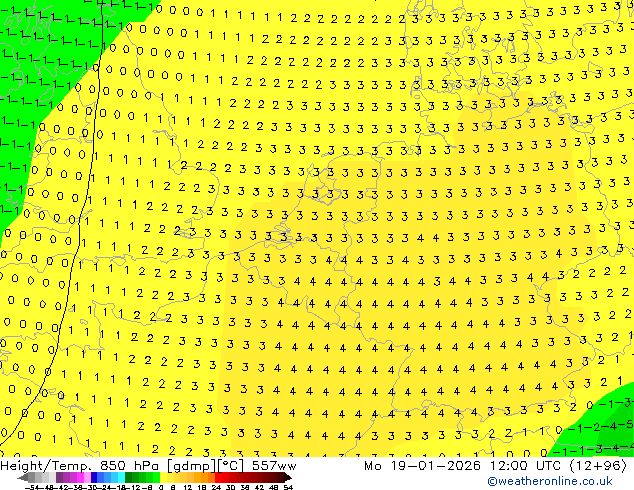Pick the dark blue swatch in the legend
Viewport: 634px width, 490px height.
point(94,477)
